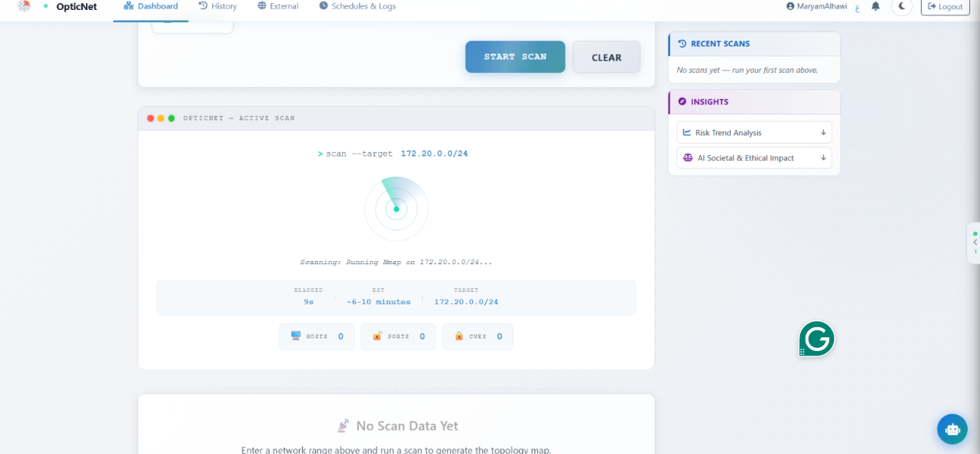The width and height of the screenshot is (980, 454).
Task: Click the Ports counter card
Action: pos(398,336)
